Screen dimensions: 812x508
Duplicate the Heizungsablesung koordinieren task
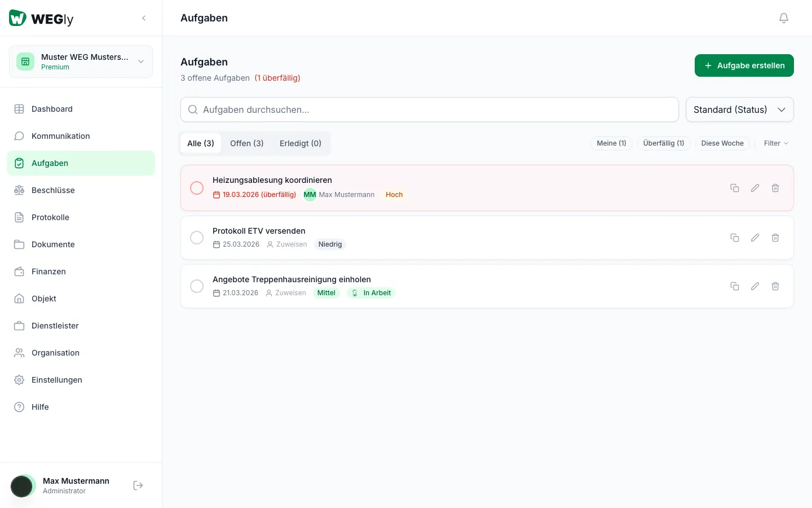tap(735, 188)
